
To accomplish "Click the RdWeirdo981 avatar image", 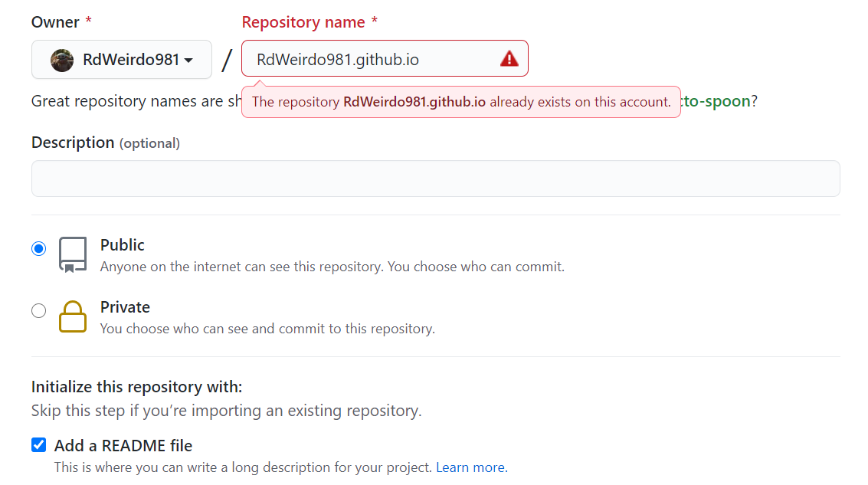I will [x=61, y=59].
